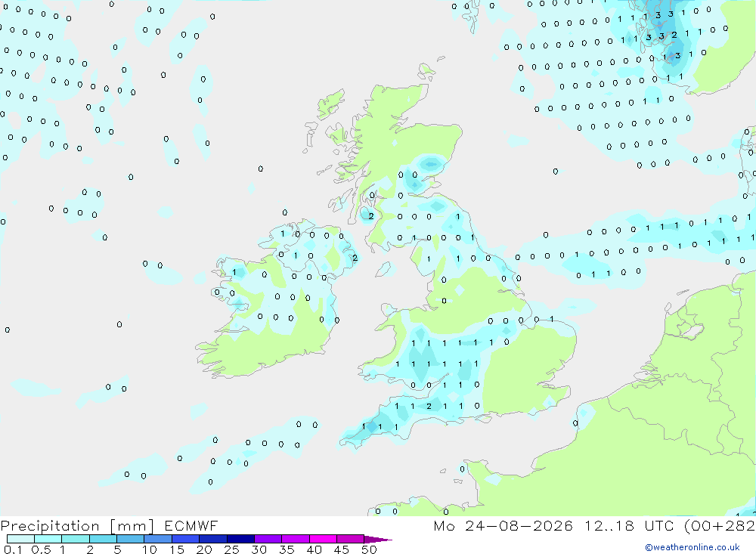Click the 'Precipitation [mm]' title text

[77, 526]
